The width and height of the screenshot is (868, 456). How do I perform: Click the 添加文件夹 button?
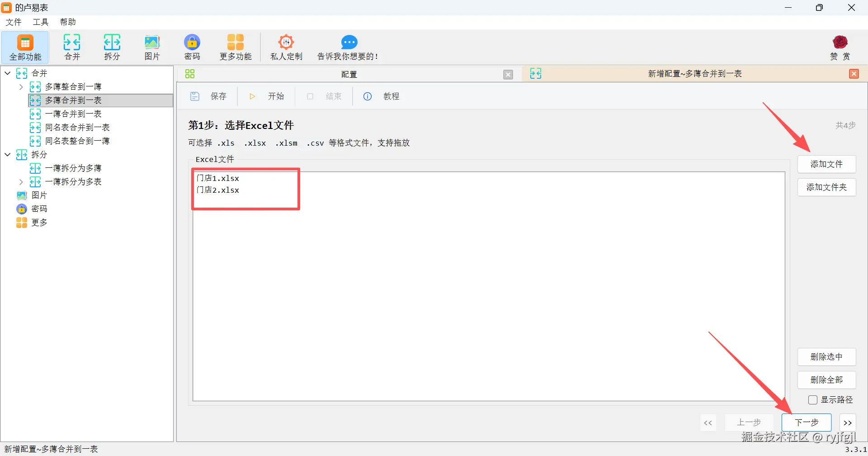826,187
